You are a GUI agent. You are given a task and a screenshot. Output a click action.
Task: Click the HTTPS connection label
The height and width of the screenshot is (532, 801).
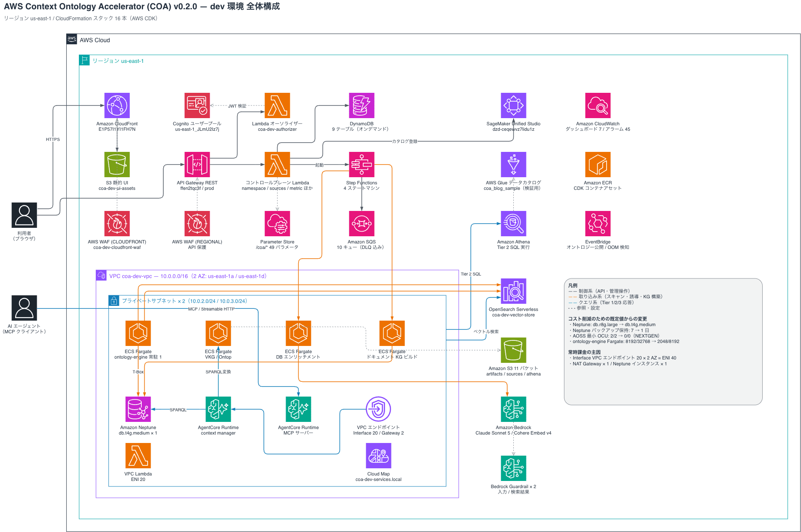point(53,139)
